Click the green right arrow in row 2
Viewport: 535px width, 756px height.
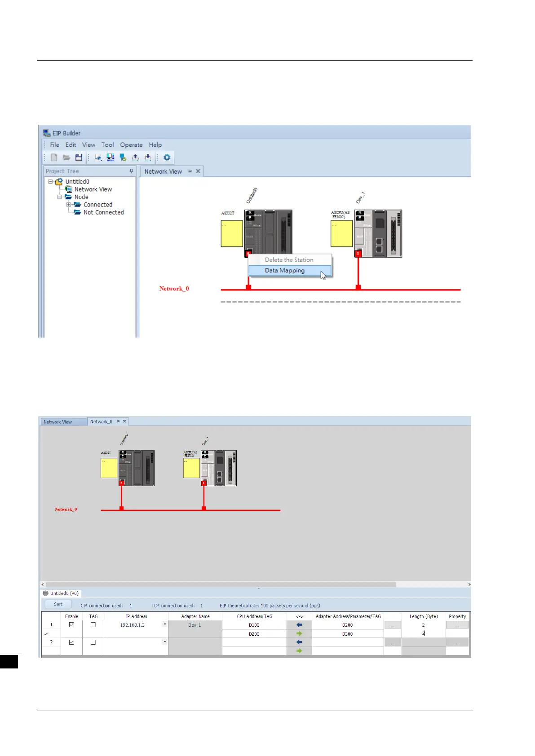tap(299, 651)
